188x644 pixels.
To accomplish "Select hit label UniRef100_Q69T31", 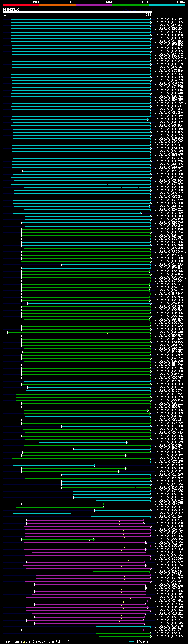I will click(x=169, y=48).
